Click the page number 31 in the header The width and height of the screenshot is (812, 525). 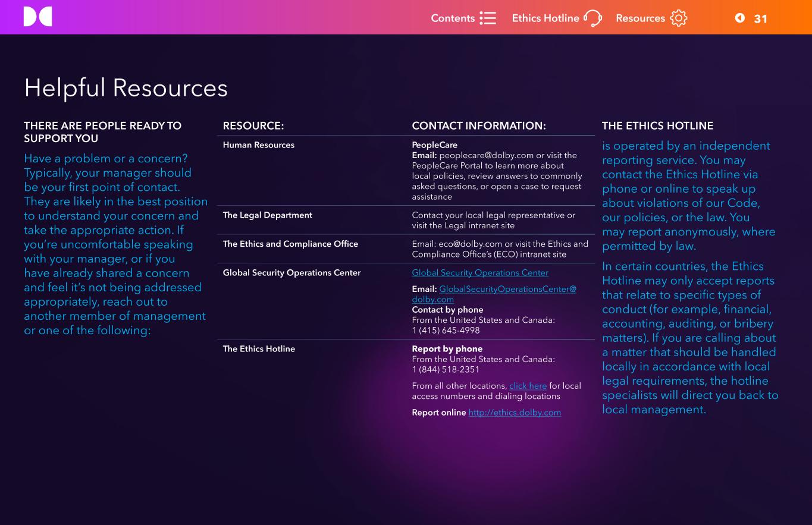pyautogui.click(x=760, y=19)
